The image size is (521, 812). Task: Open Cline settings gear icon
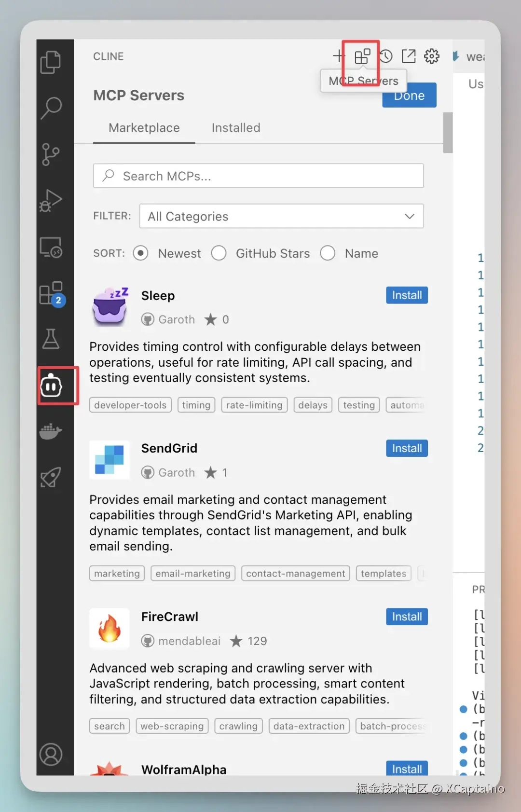432,56
